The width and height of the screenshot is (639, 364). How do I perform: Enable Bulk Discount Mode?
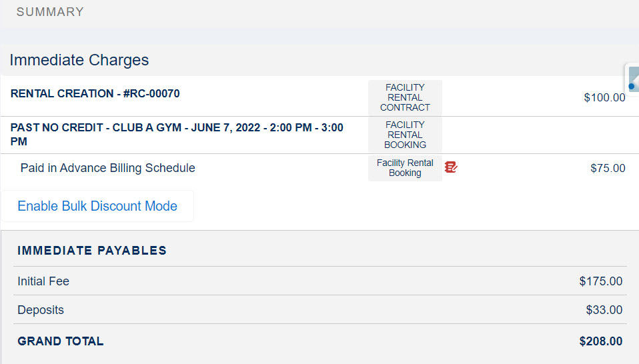(x=97, y=206)
